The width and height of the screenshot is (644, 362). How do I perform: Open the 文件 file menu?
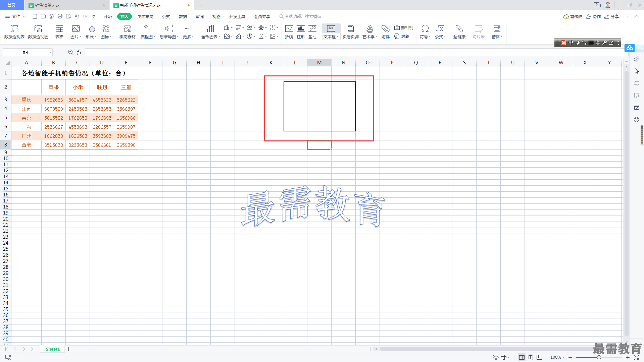tap(15, 16)
